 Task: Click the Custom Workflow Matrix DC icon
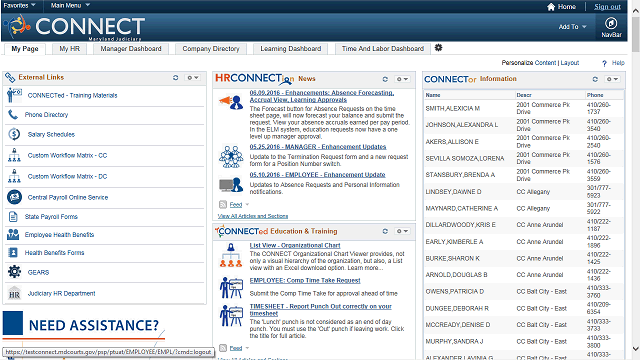(x=14, y=176)
